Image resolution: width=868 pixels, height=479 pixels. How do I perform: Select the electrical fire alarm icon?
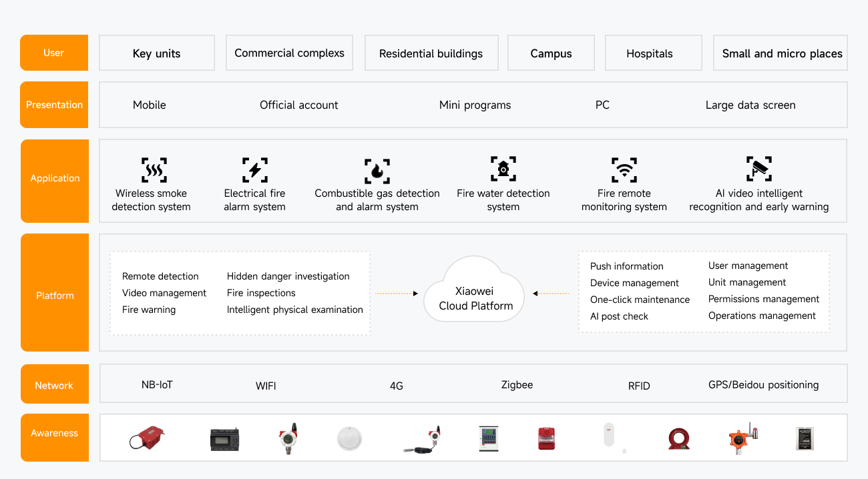click(255, 170)
